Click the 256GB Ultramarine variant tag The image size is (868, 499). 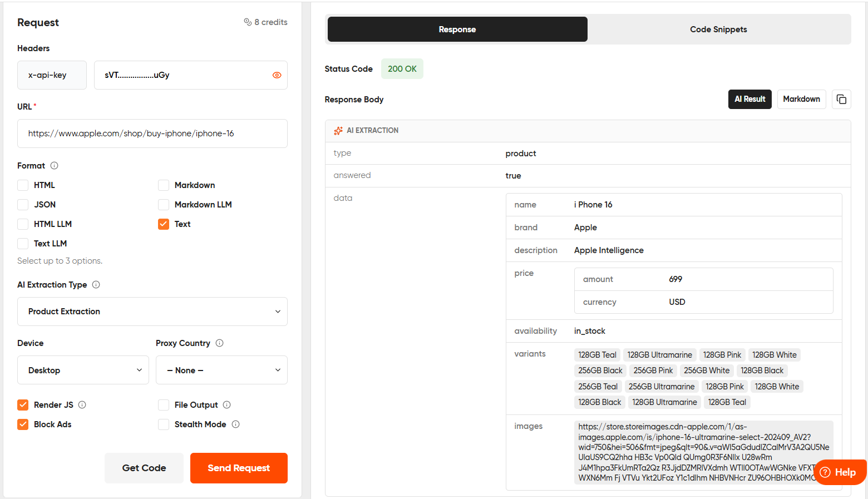tap(662, 387)
